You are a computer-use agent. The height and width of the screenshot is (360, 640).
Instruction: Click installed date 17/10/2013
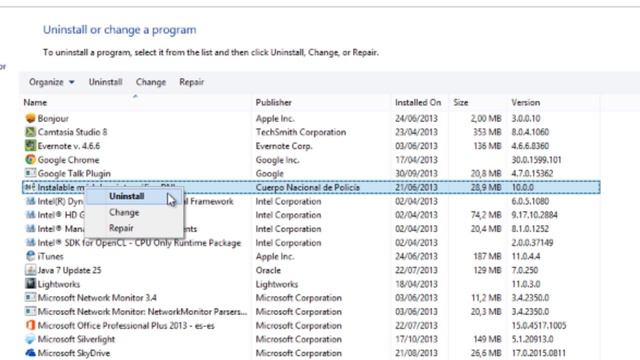click(x=416, y=339)
